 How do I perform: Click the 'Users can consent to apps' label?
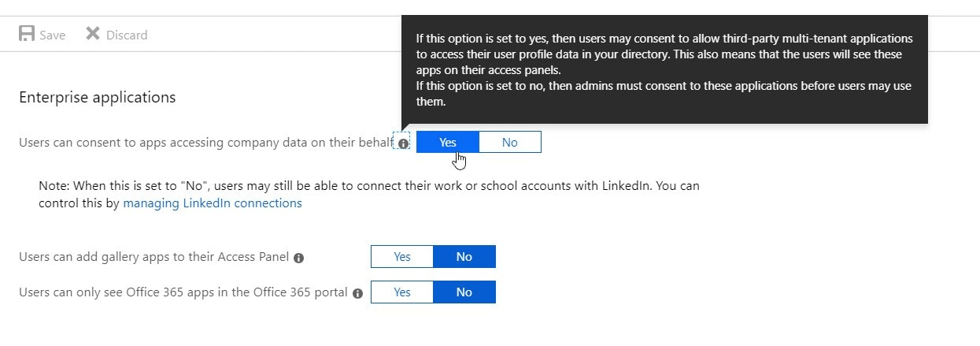pos(205,143)
